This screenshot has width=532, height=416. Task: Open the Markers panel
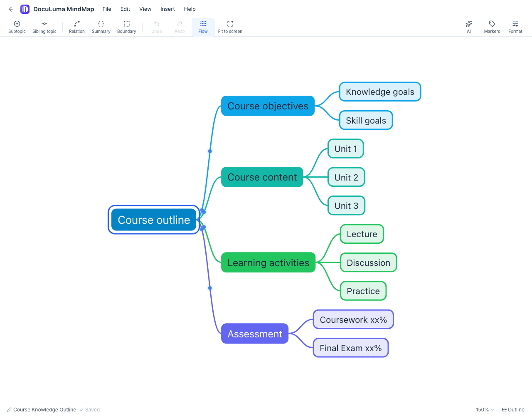pyautogui.click(x=492, y=27)
